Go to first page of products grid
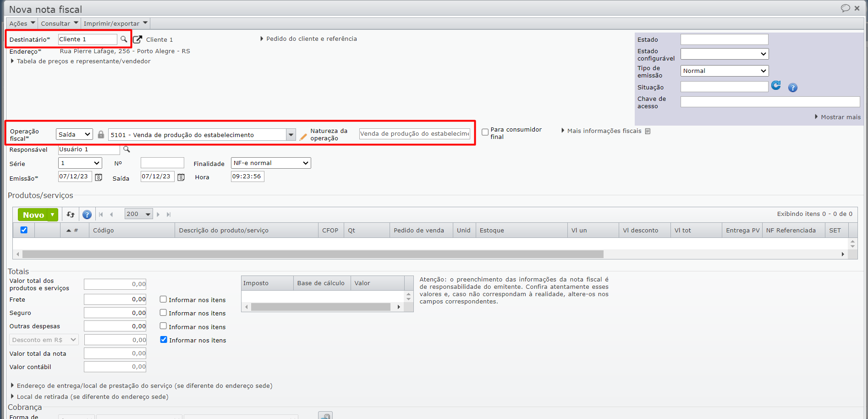The image size is (868, 419). (101, 215)
